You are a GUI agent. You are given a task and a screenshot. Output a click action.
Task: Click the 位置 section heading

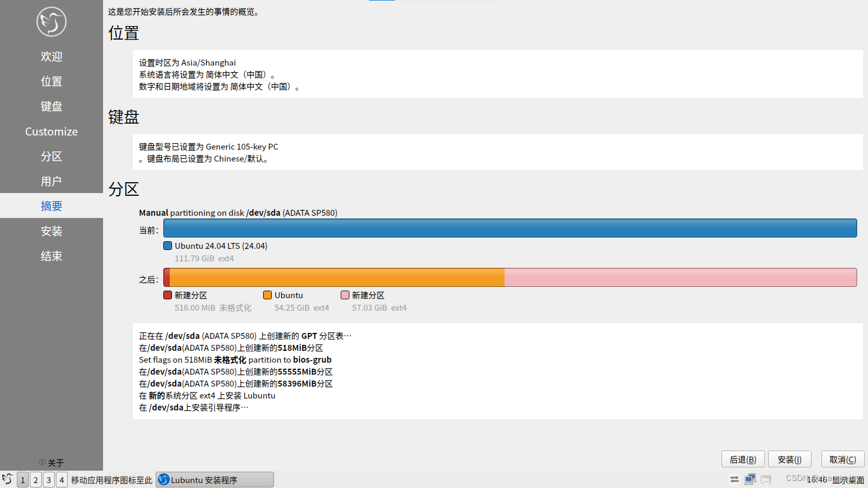pos(124,33)
